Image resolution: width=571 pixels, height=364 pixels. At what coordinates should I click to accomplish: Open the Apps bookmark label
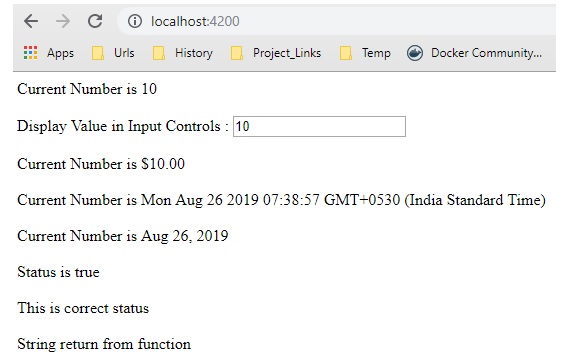coord(60,53)
